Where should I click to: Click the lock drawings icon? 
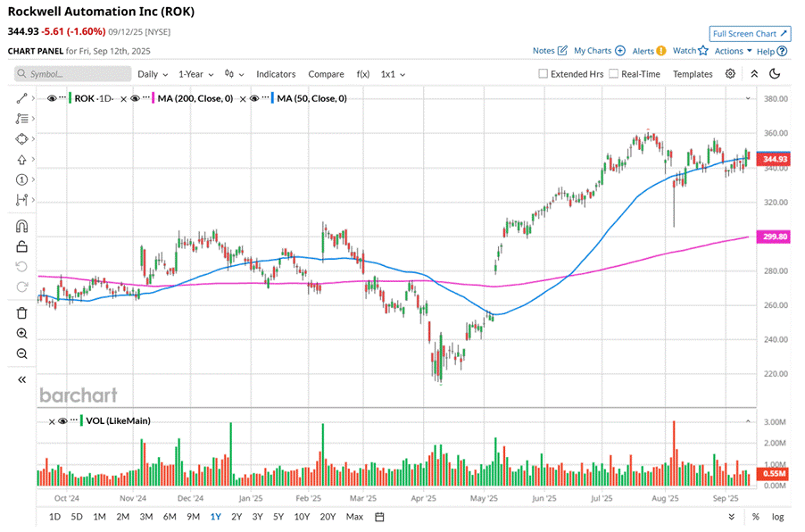(21, 246)
